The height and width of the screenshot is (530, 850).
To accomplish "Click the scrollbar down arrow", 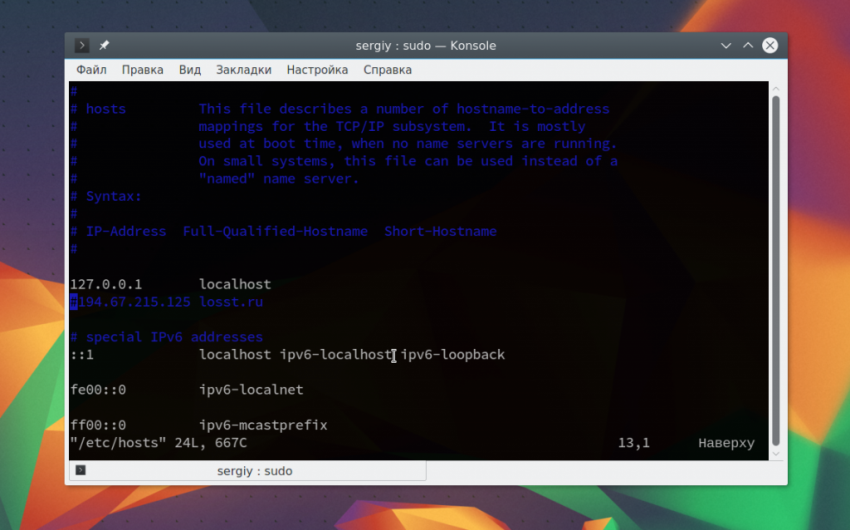I will [776, 454].
